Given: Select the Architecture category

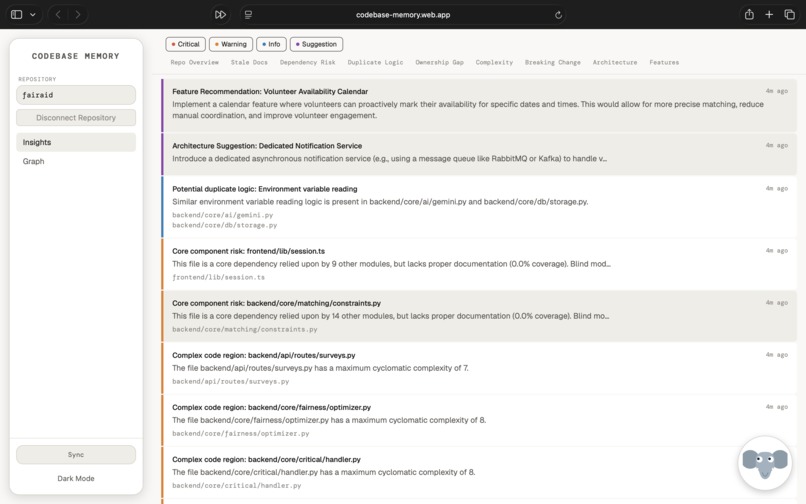Looking at the screenshot, I should coord(615,62).
